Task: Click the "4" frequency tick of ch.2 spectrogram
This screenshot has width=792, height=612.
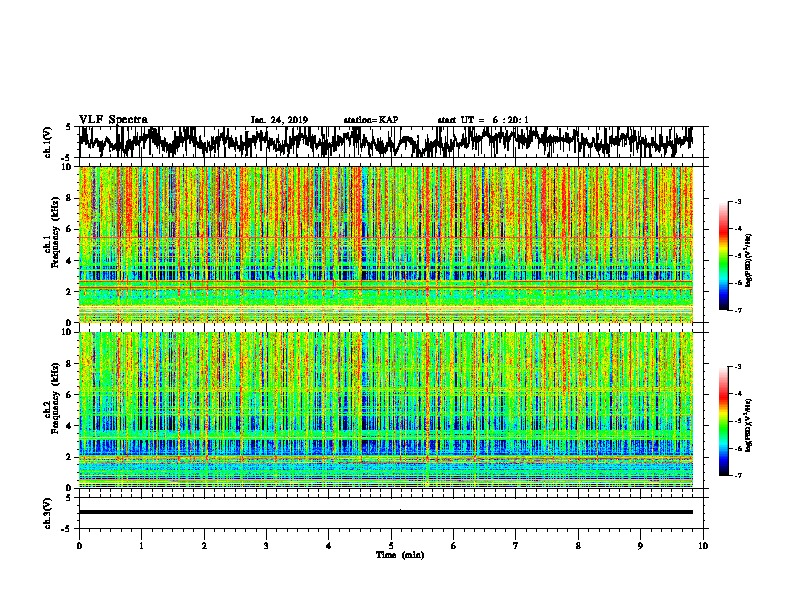Action: click(x=70, y=426)
